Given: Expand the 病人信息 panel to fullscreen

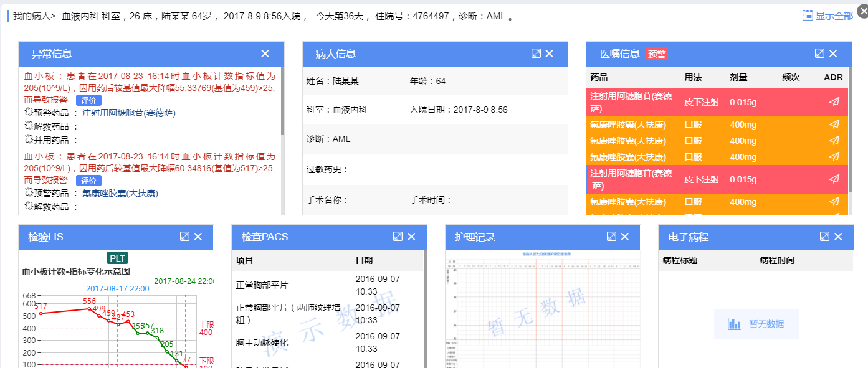Looking at the screenshot, I should pyautogui.click(x=536, y=54).
